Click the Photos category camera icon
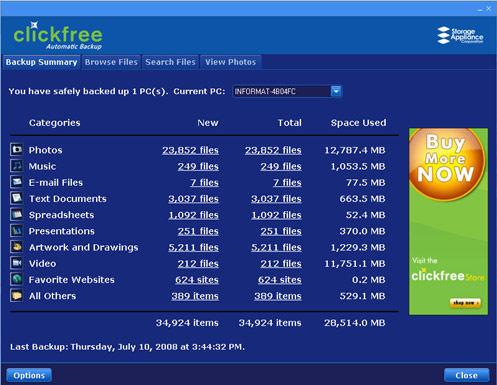This screenshot has width=497, height=385. [x=17, y=149]
